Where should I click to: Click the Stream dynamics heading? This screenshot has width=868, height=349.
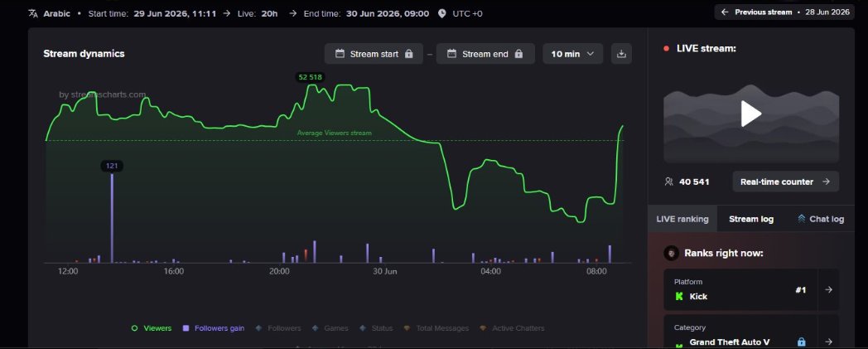[84, 54]
